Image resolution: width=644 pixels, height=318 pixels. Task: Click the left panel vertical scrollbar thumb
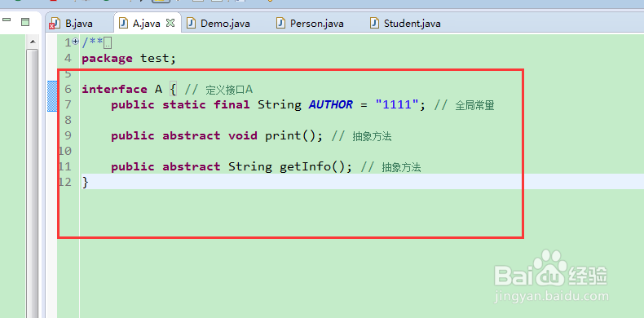click(33, 183)
